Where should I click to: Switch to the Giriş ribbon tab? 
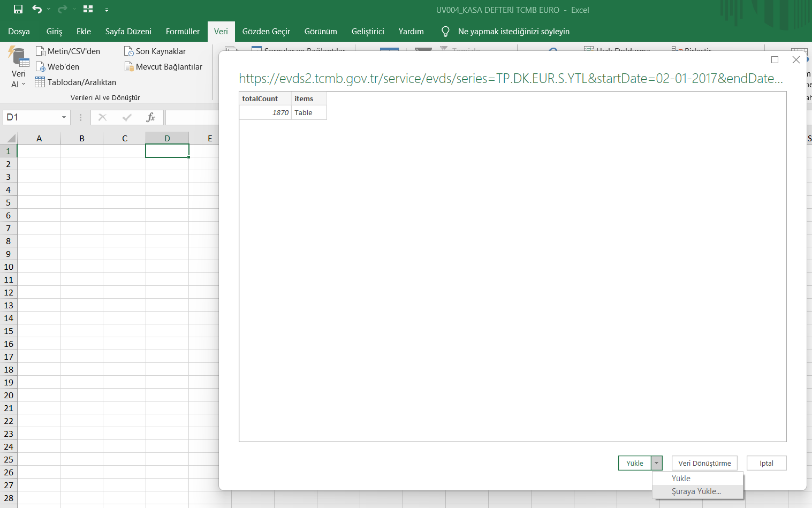coord(54,32)
